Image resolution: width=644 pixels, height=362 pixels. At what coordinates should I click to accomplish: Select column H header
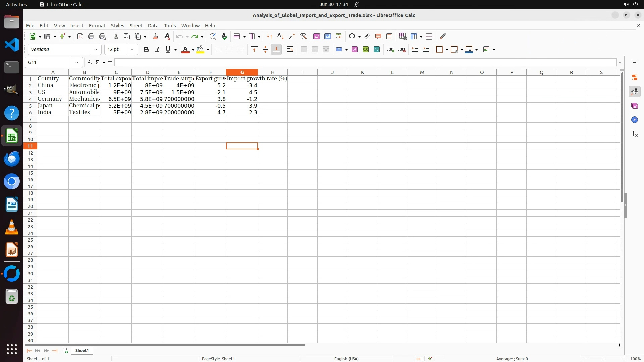click(x=272, y=72)
